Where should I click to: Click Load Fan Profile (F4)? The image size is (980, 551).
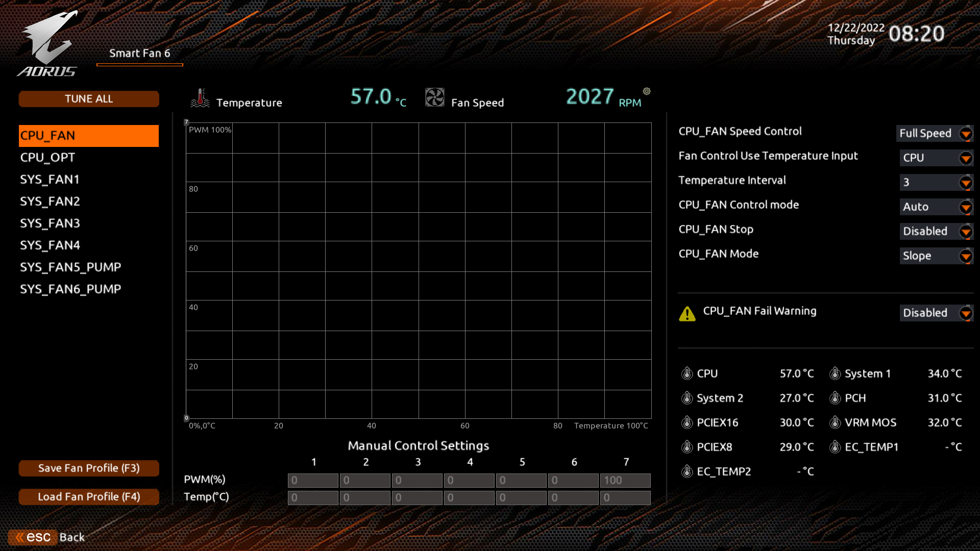(89, 497)
